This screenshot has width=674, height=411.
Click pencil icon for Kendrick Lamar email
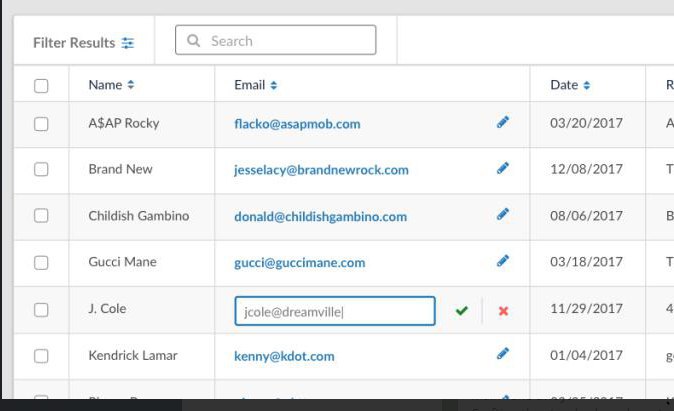[x=502, y=354]
